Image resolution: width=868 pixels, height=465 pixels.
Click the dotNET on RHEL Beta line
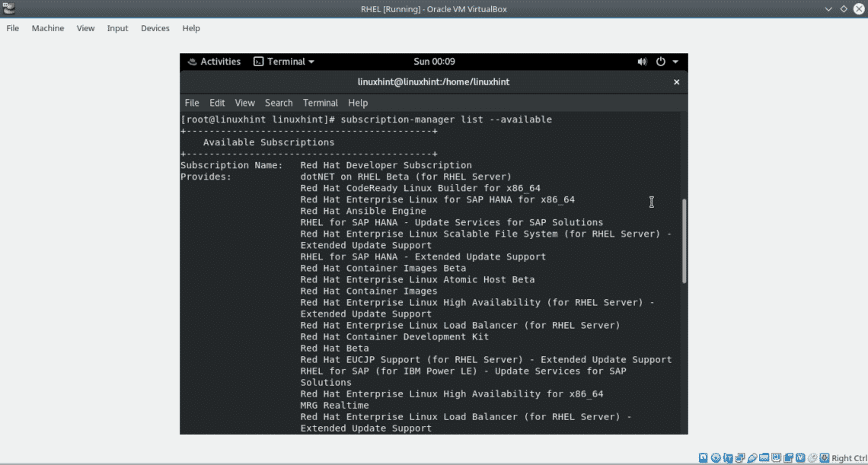click(406, 177)
